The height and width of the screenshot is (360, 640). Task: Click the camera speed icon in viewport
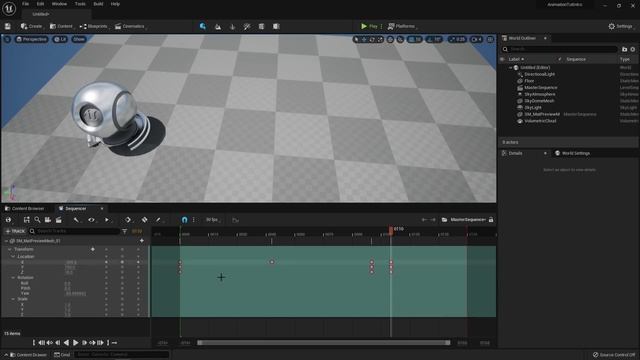point(477,40)
